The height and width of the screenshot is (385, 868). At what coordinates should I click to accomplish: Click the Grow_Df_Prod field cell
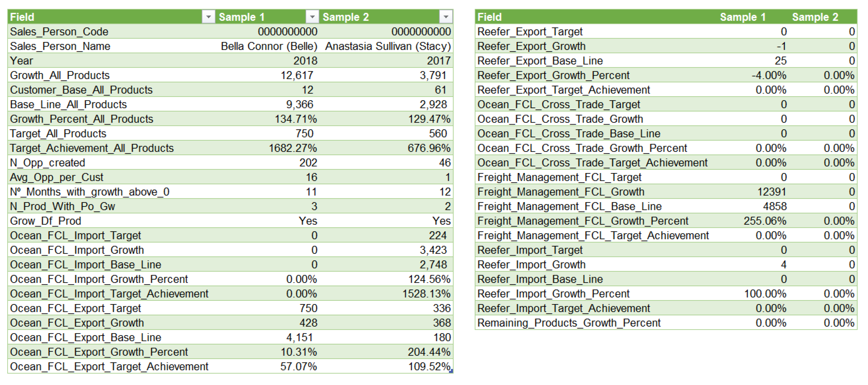point(46,221)
